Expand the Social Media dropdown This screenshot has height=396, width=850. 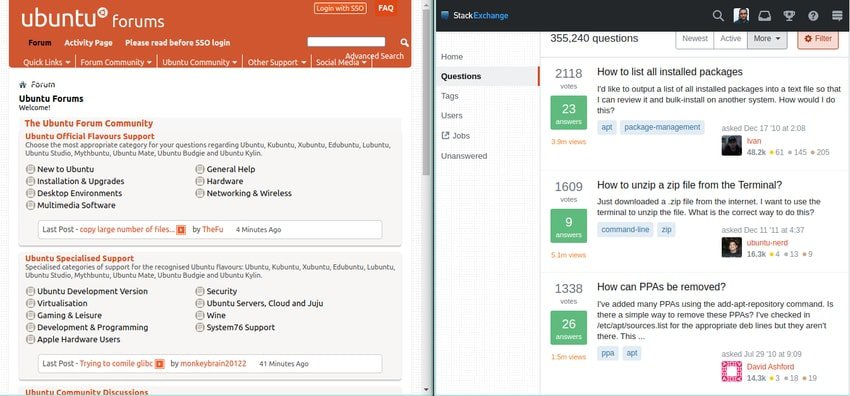tap(341, 62)
